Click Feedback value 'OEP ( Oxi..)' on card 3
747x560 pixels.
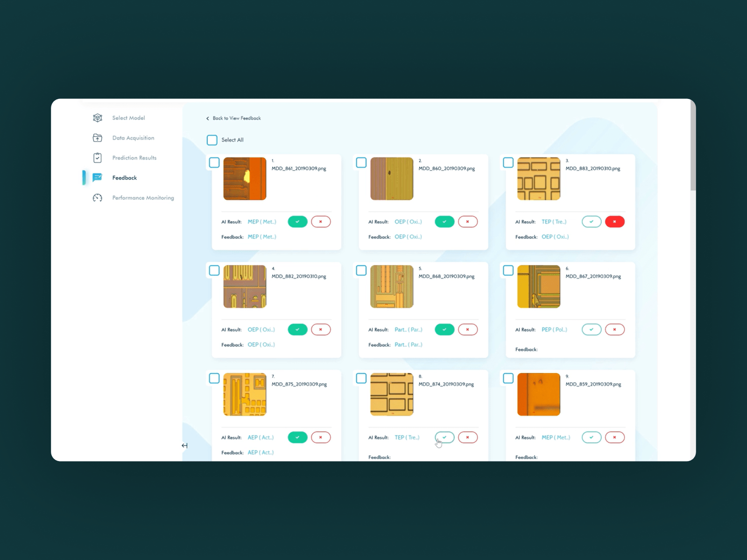pos(555,237)
